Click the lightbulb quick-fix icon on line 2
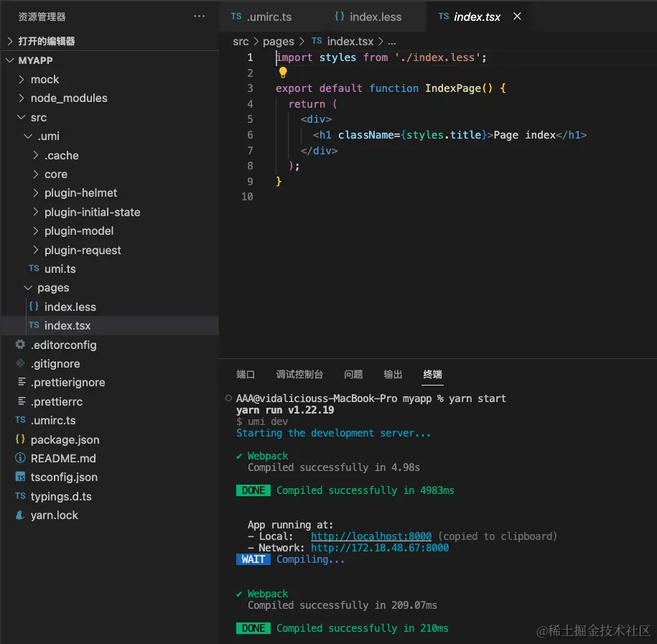This screenshot has height=644, width=657. 283,73
